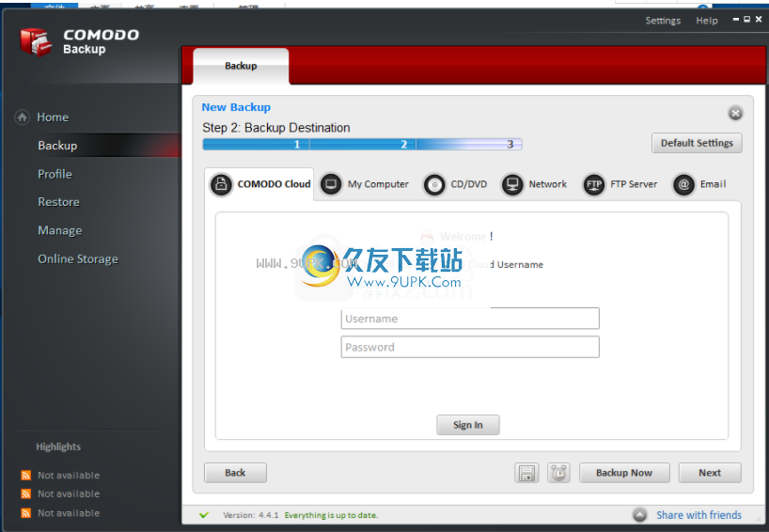Viewport: 769px width, 532px height.
Task: Select the Network destination icon
Action: pyautogui.click(x=512, y=185)
